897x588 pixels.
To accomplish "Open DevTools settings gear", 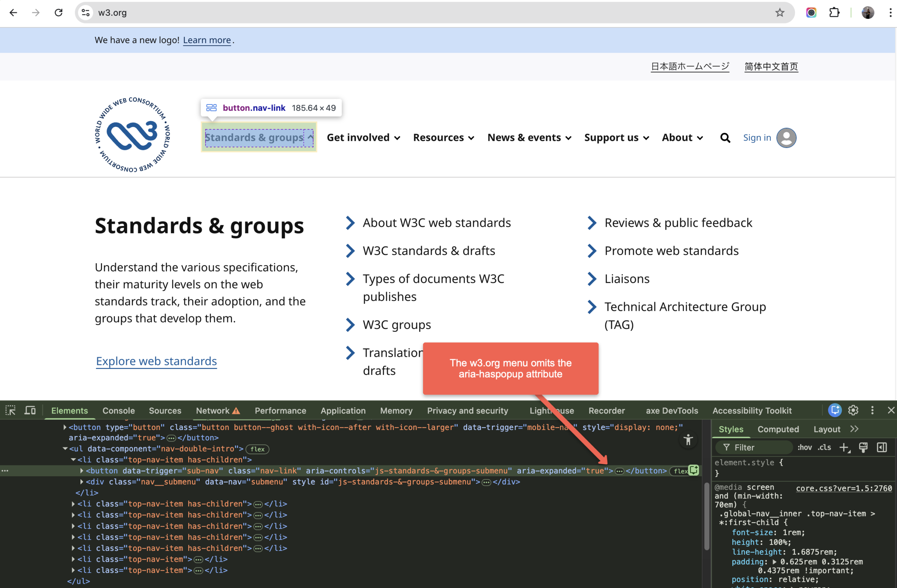I will tap(853, 410).
